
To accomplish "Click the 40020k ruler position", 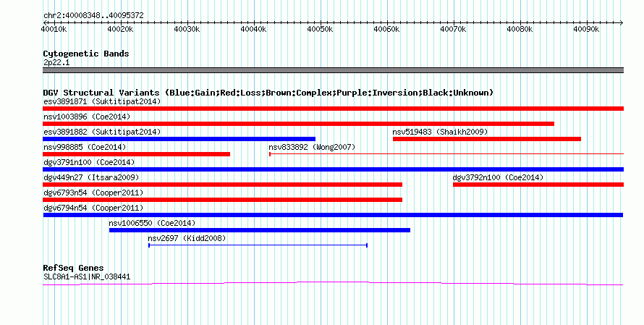I will (x=121, y=29).
